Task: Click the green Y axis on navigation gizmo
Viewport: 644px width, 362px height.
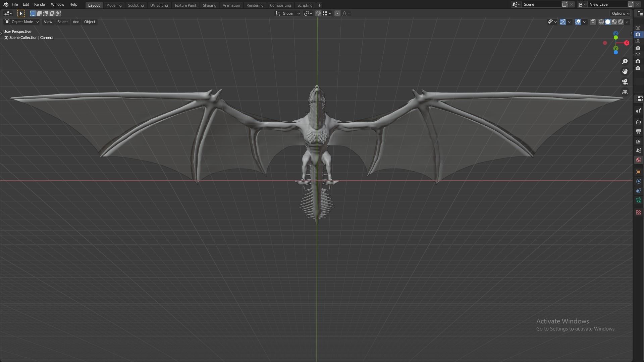Action: point(616,48)
